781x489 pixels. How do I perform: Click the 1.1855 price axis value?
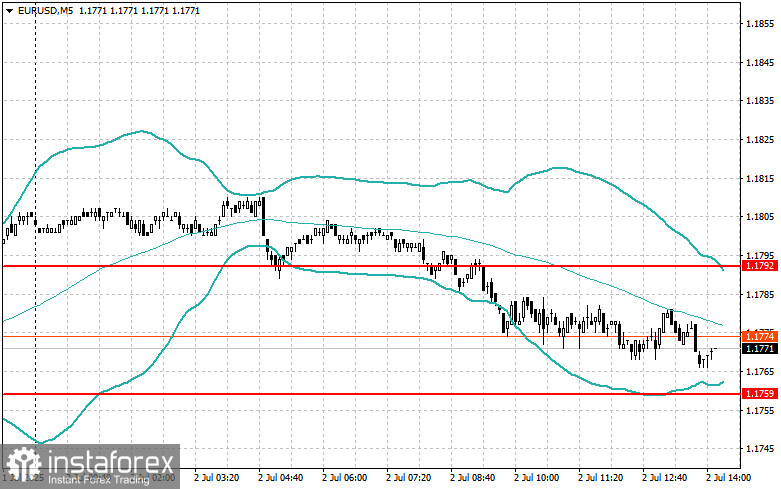point(760,23)
